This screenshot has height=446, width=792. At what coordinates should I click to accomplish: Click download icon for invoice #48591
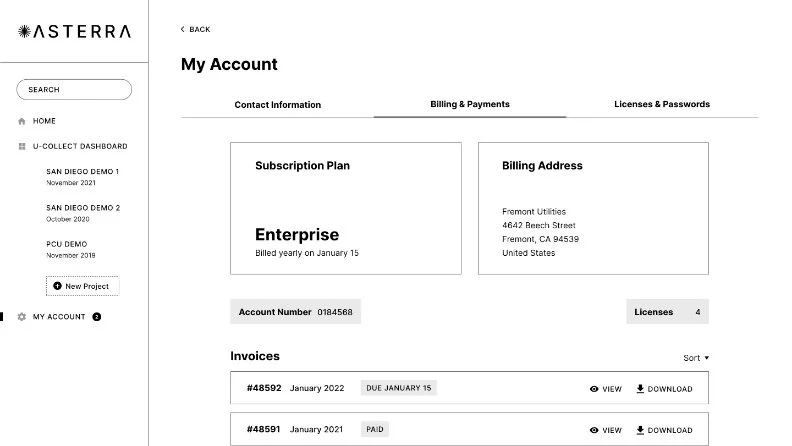click(640, 430)
